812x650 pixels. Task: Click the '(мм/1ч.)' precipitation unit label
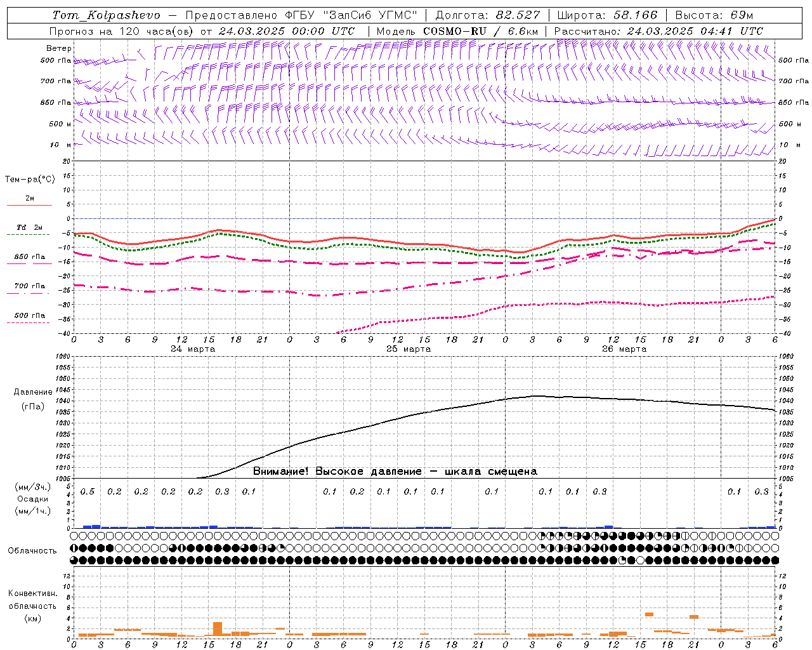(x=33, y=511)
